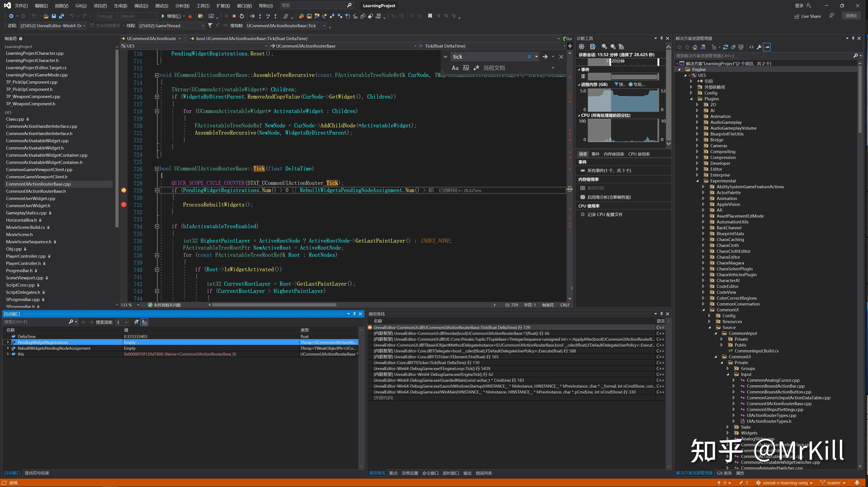Click the diagnostic tools output window icon
868x487 pixels.
click(x=593, y=46)
